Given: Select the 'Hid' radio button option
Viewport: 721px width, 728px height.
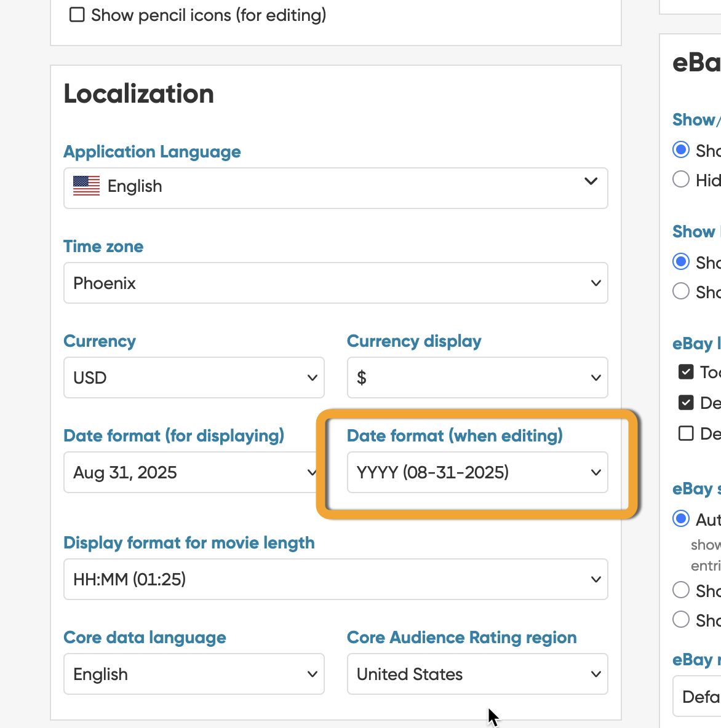Looking at the screenshot, I should (681, 180).
